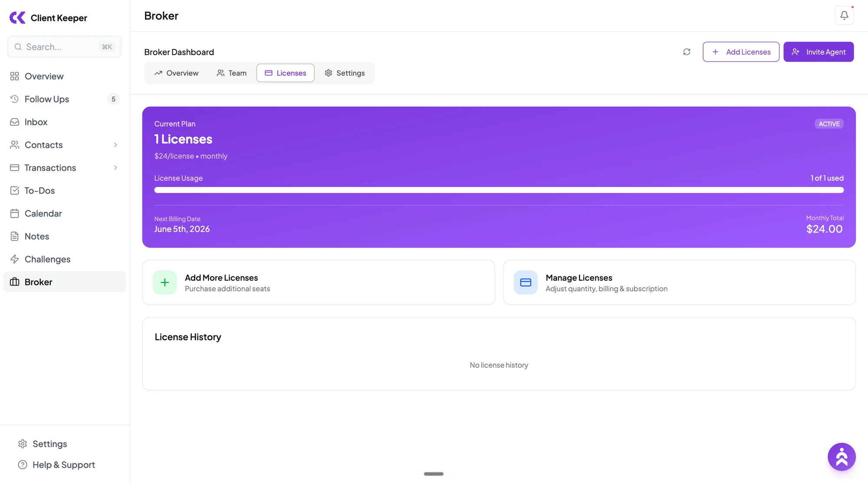This screenshot has width=868, height=483.
Task: Switch to the Team tab
Action: (232, 73)
